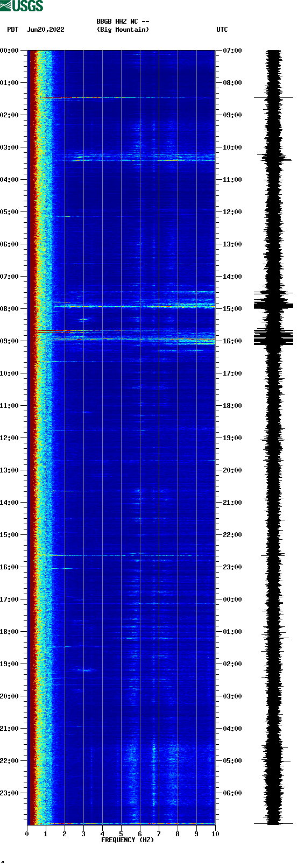Click the 5 Hz frequency tick label
Screen dimensions: 297x868
(x=121, y=834)
